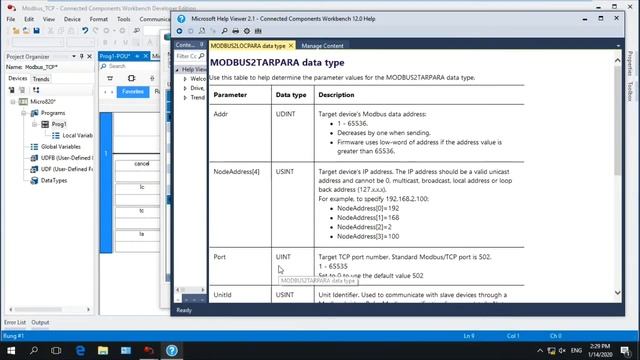Screen dimensions: 640x360
Task: Collapse Prog1 tree node
Action: (35, 124)
